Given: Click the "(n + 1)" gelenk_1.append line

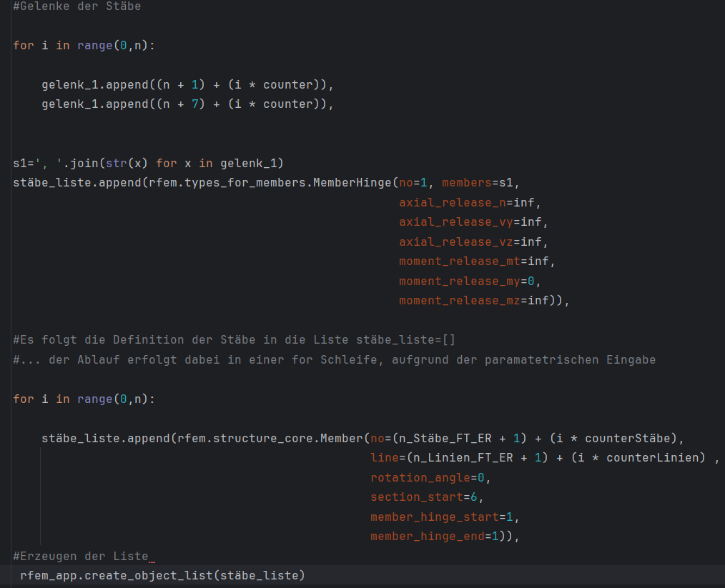Looking at the screenshot, I should [x=187, y=85].
